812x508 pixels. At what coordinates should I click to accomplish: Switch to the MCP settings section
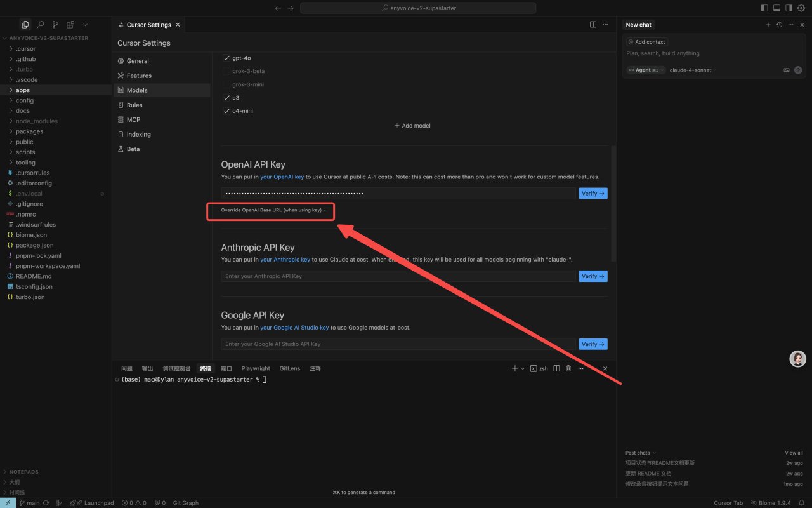(133, 119)
